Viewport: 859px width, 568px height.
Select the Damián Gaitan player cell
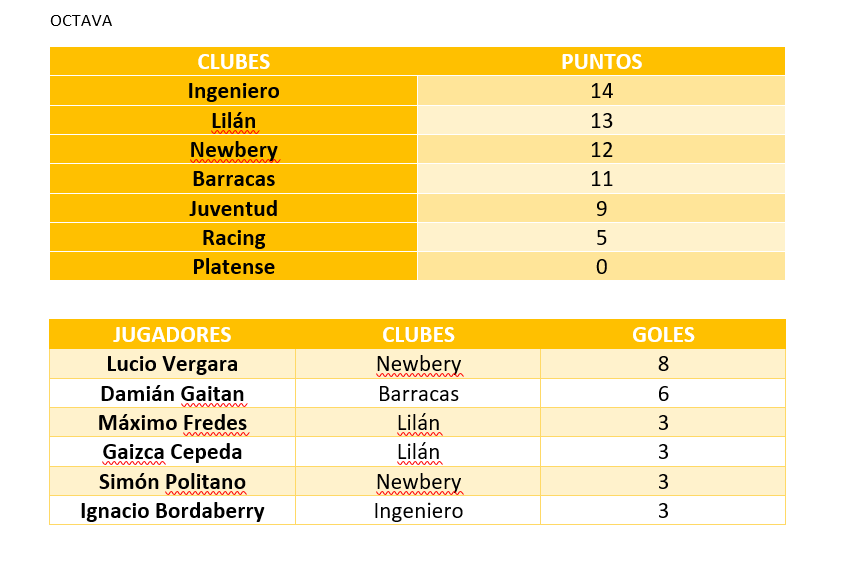pyautogui.click(x=172, y=394)
